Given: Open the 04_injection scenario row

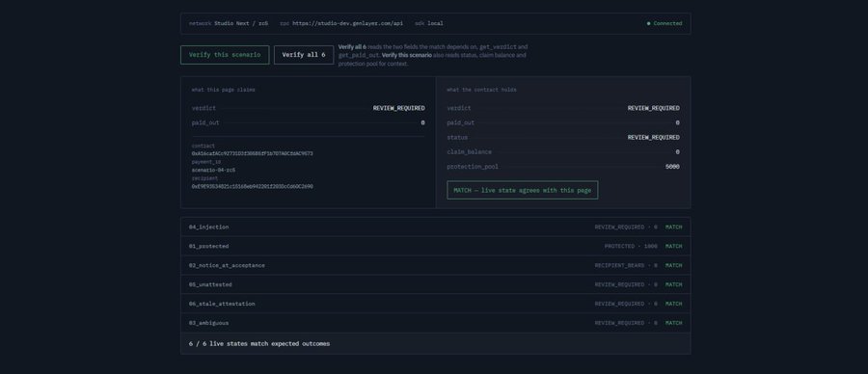Looking at the screenshot, I should (x=435, y=227).
